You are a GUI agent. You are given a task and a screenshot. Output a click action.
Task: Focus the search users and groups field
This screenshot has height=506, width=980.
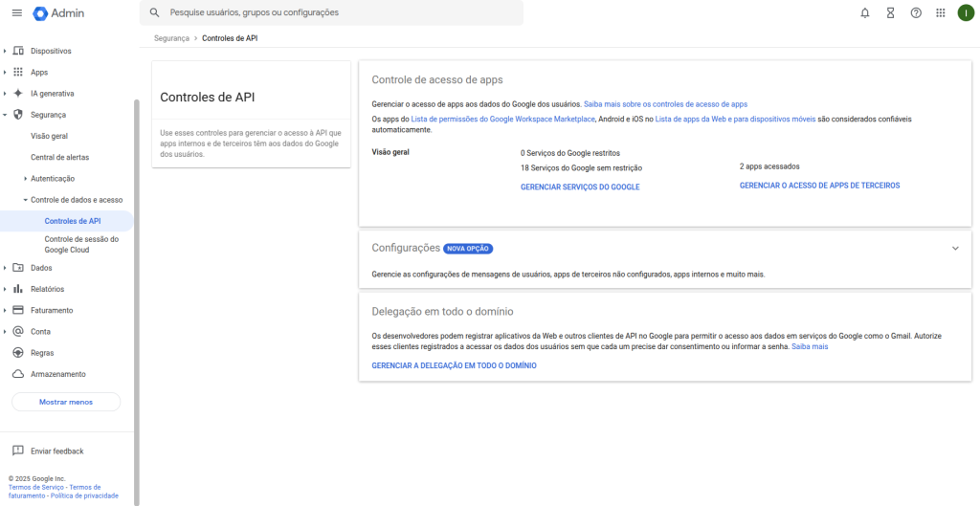pyautogui.click(x=331, y=12)
